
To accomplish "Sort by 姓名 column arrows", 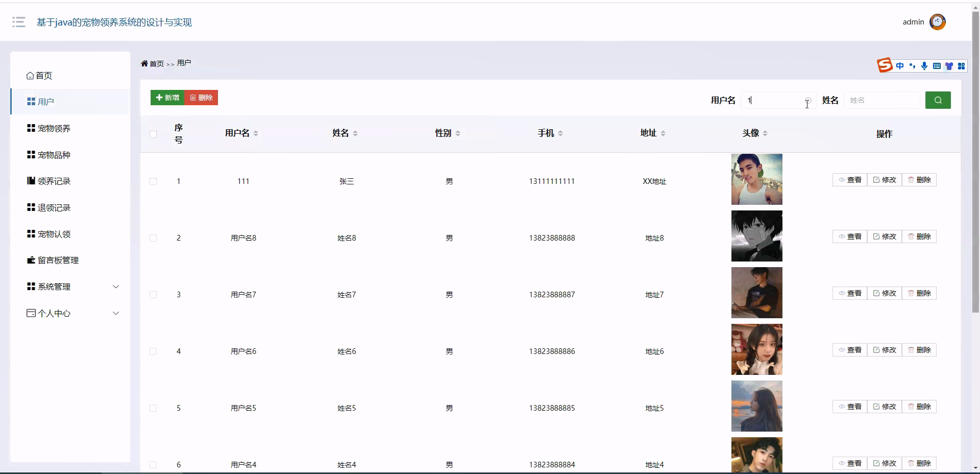I will tap(355, 133).
